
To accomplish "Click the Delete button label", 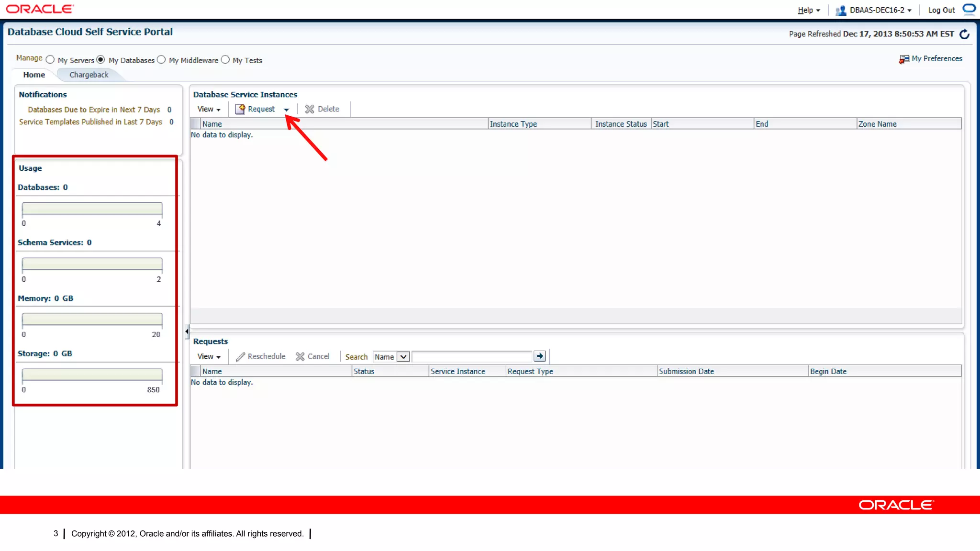I will coord(328,109).
